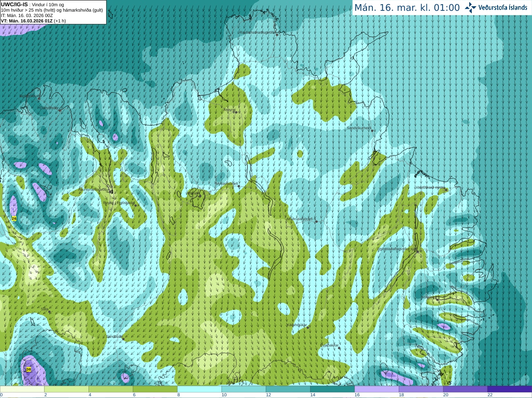Viewport: 532px width, 398px height.
Task: Select the 0–2 m/s legend color
Action: click(x=22, y=389)
